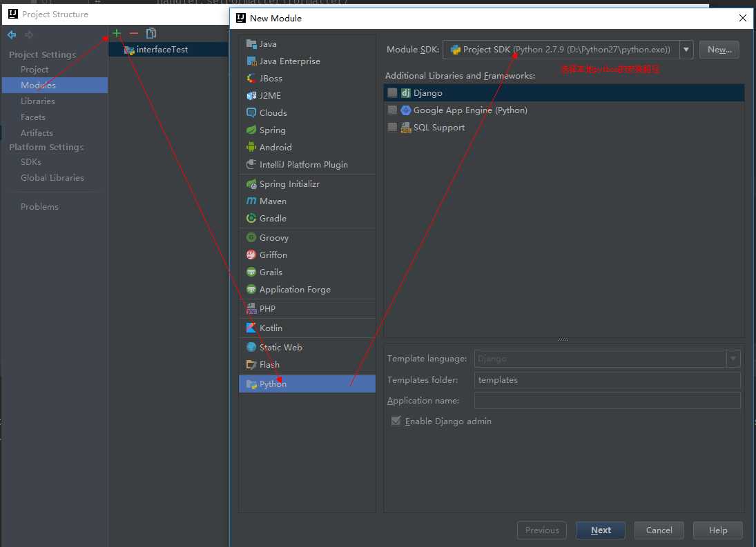Click the red minus remove module icon

coord(133,33)
